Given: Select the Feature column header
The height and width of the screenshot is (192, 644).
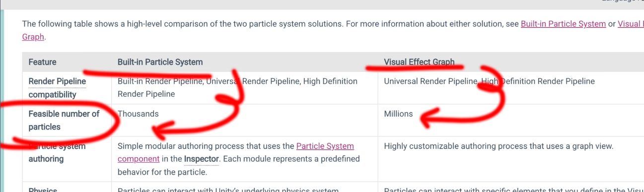Looking at the screenshot, I should [x=42, y=62].
